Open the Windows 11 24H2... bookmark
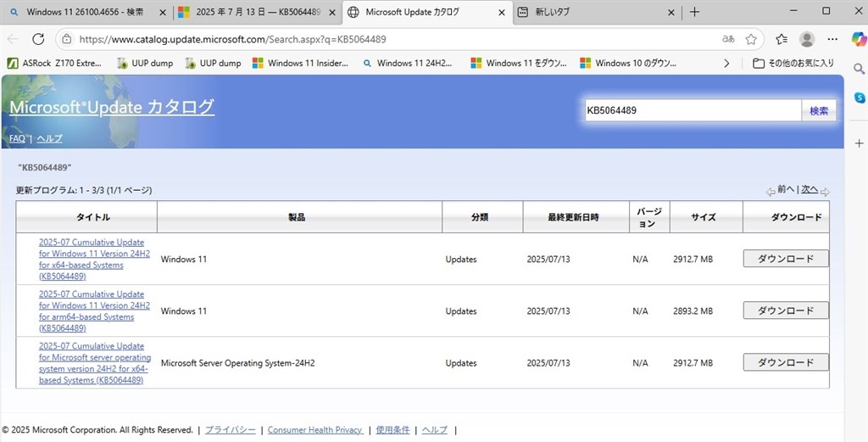The width and height of the screenshot is (868, 442). (x=408, y=63)
